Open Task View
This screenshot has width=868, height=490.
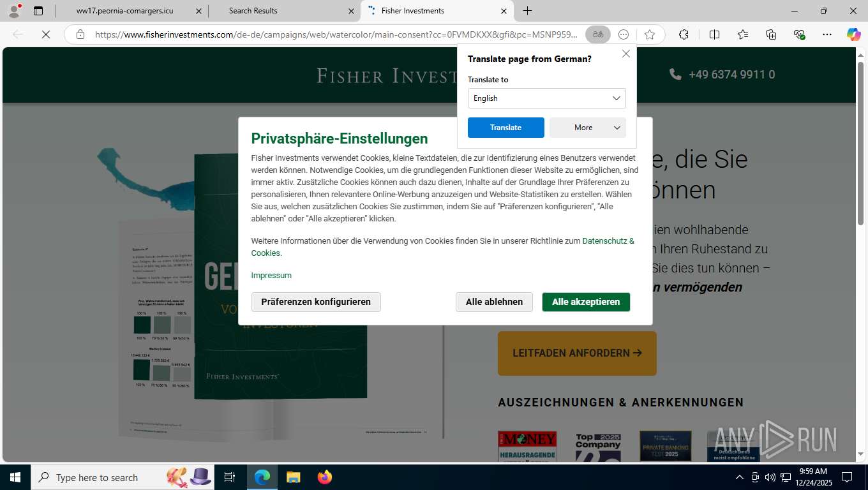coord(230,477)
